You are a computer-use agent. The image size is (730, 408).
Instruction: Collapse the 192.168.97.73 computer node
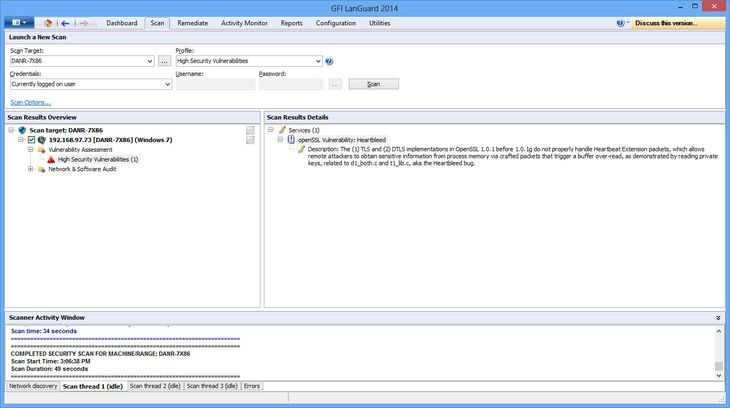pos(21,140)
